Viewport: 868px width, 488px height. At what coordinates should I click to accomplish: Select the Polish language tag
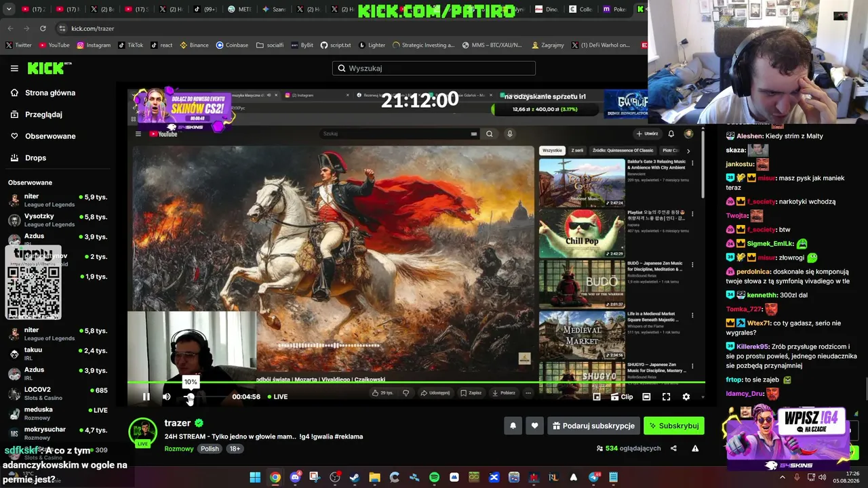pyautogui.click(x=210, y=449)
